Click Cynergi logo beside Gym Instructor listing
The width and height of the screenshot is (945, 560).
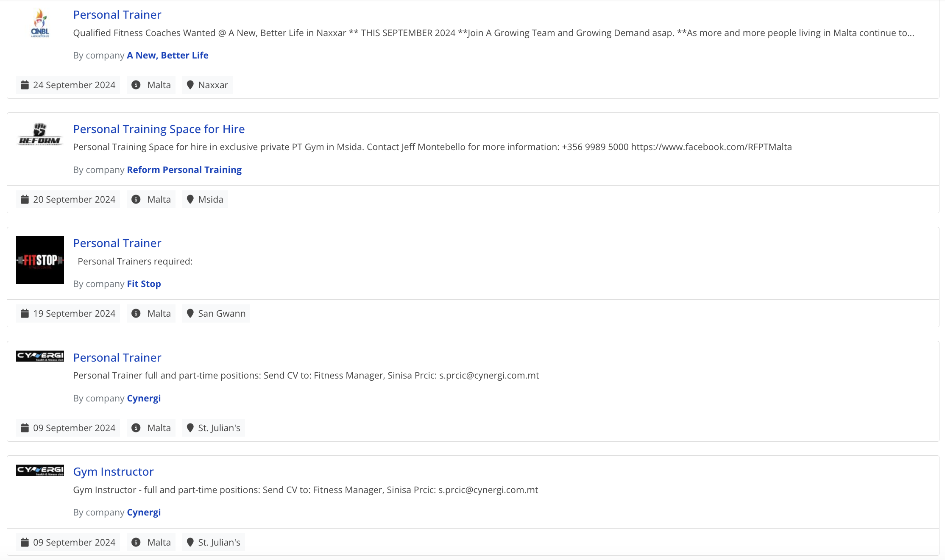(x=40, y=470)
